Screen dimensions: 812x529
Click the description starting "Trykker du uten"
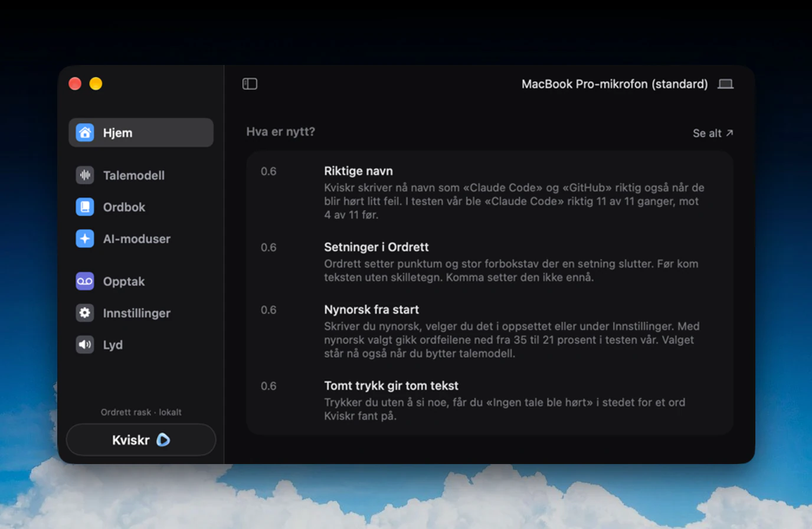[x=505, y=409]
